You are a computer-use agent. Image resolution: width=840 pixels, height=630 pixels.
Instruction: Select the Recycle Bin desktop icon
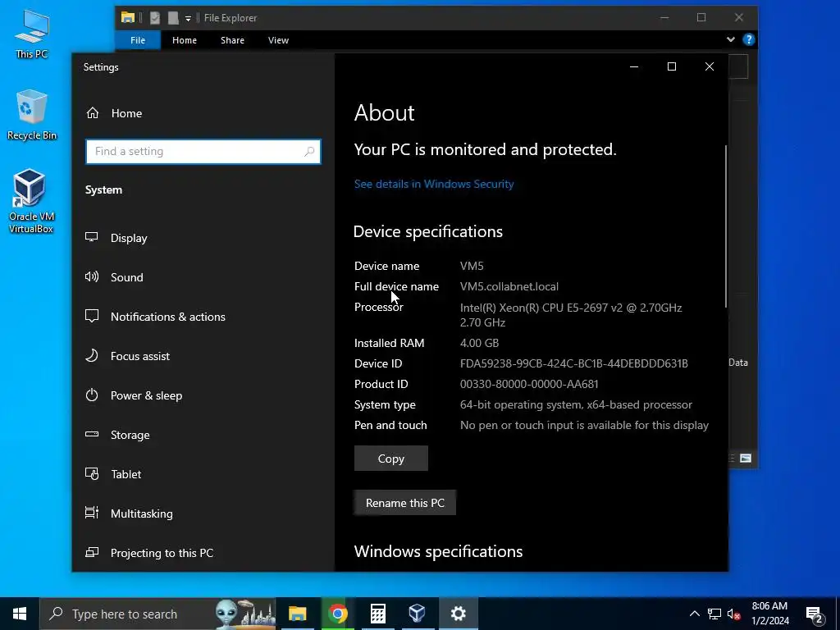(32, 115)
